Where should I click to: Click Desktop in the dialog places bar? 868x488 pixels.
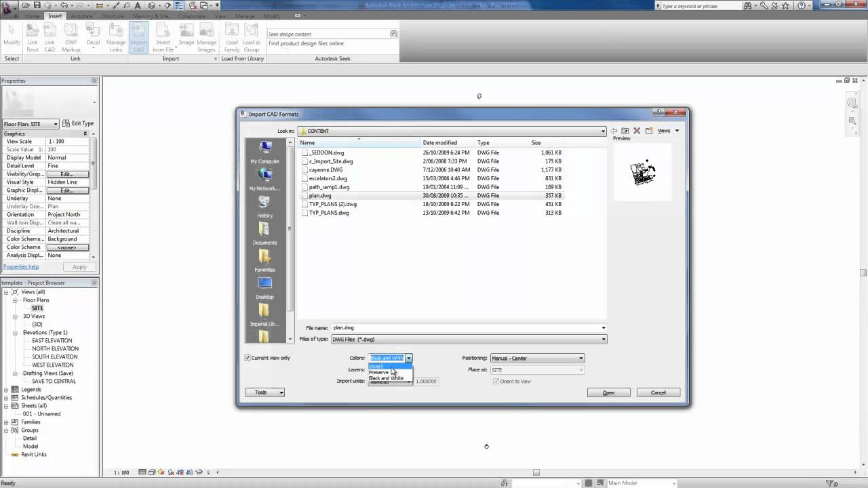pyautogui.click(x=264, y=288)
